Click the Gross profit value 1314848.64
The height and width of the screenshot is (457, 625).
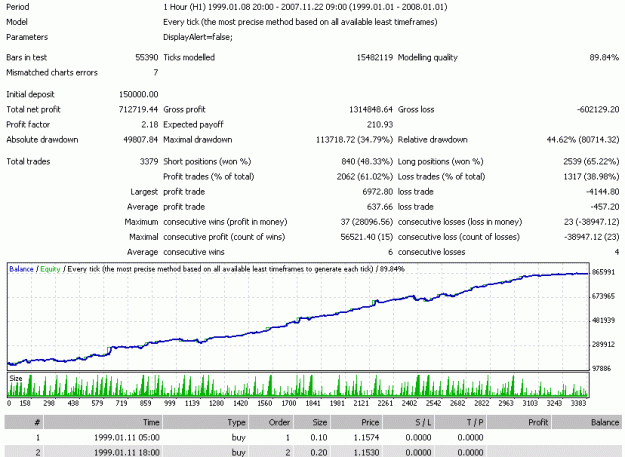coord(371,109)
